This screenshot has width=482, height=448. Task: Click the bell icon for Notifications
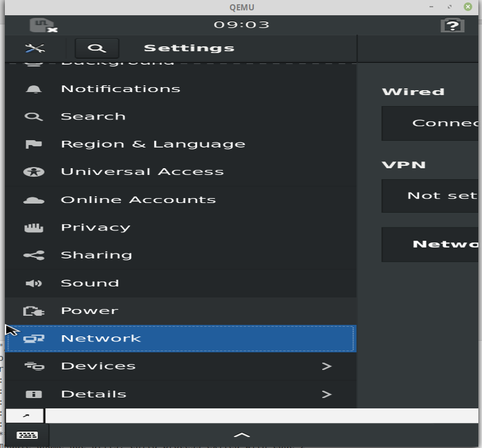[34, 89]
